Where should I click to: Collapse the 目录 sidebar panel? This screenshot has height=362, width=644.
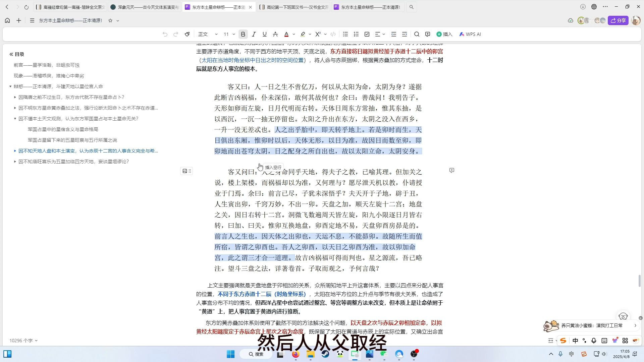(x=11, y=54)
